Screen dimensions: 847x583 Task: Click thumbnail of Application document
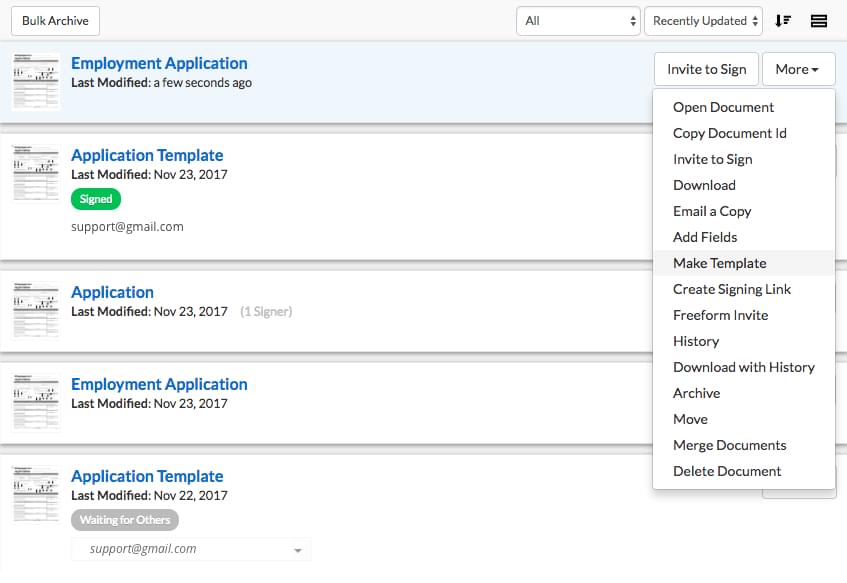point(36,310)
